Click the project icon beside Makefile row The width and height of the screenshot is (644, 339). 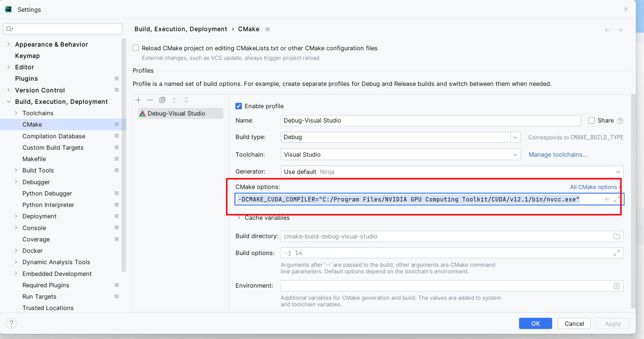[x=117, y=159]
